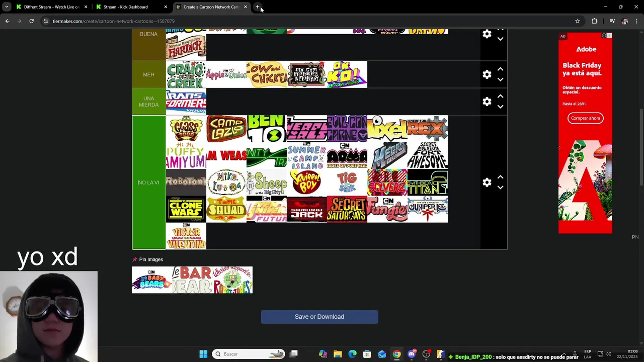Select the We Bare Bears pinned image
The width and height of the screenshot is (644, 362).
[x=192, y=280]
